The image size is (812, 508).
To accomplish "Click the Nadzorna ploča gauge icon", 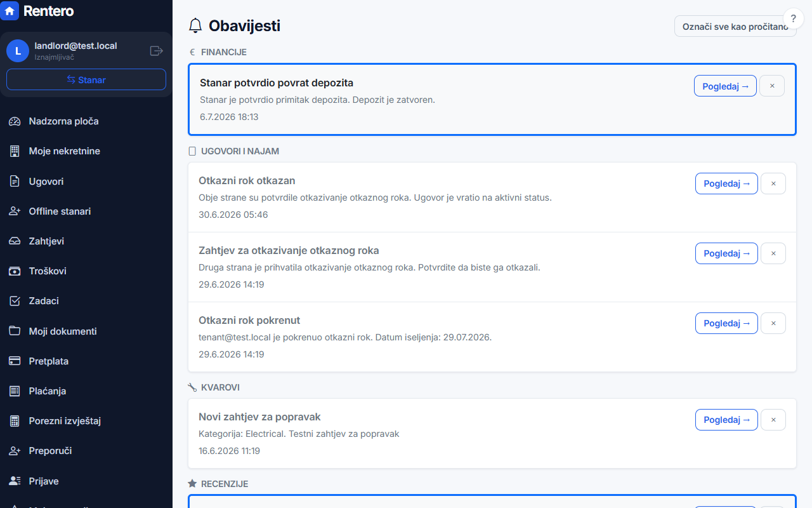I will pos(15,121).
